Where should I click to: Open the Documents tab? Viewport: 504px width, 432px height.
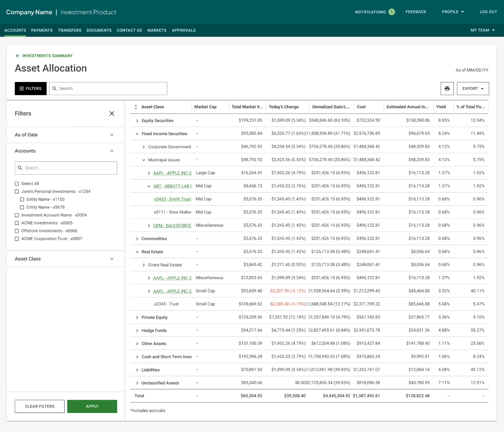point(99,30)
